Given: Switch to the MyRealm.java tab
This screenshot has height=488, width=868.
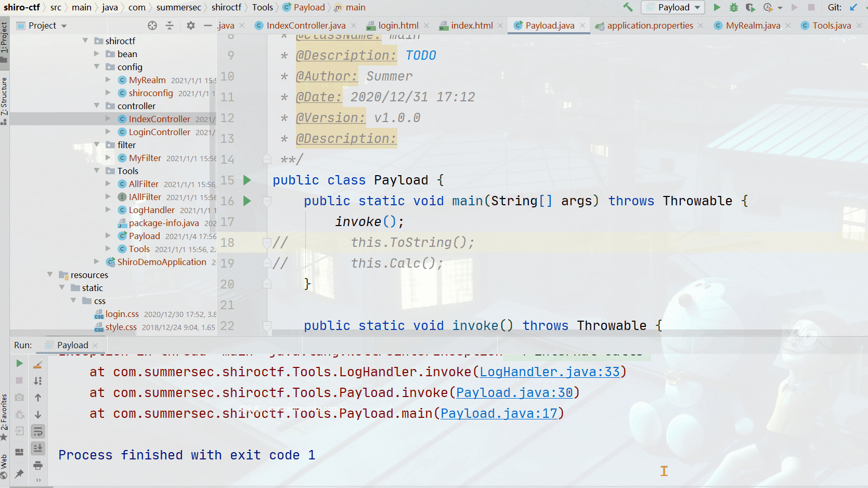Looking at the screenshot, I should [753, 25].
